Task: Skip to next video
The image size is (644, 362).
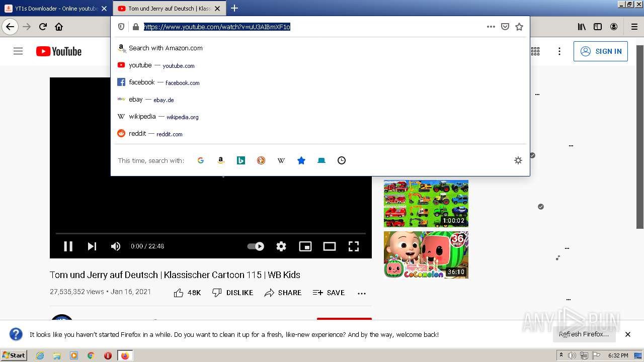Action: tap(92, 246)
